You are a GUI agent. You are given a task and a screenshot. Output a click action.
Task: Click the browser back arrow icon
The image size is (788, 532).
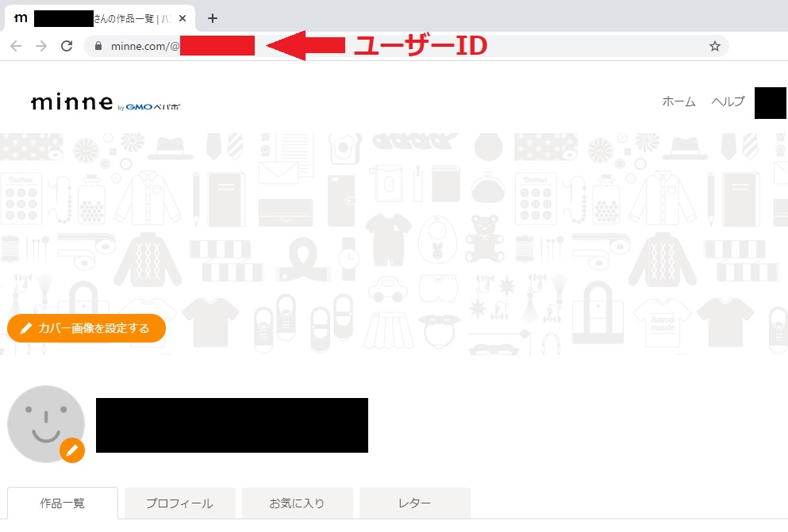[x=16, y=46]
